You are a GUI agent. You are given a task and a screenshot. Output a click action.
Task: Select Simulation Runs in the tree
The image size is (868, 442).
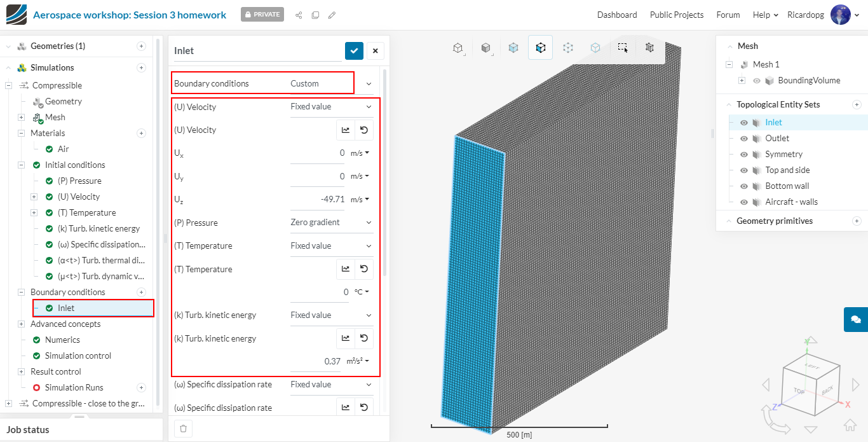(x=74, y=387)
